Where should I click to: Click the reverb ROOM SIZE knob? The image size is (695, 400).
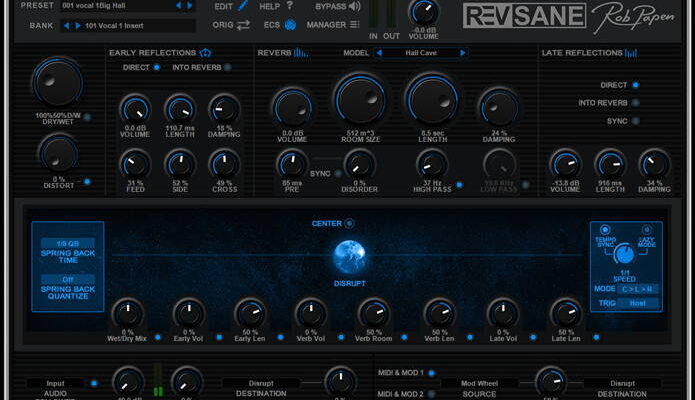click(x=360, y=100)
